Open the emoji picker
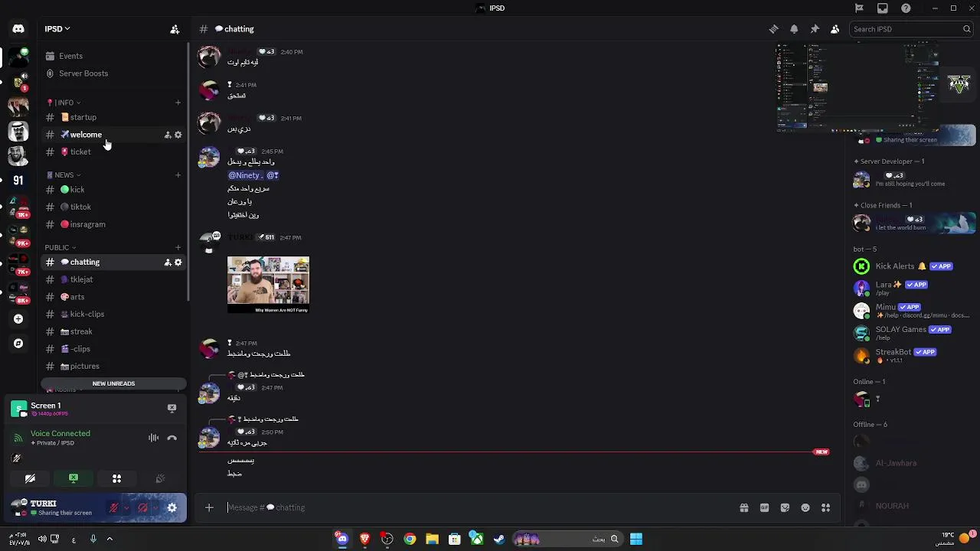Viewport: 980px width, 551px height. pos(805,507)
